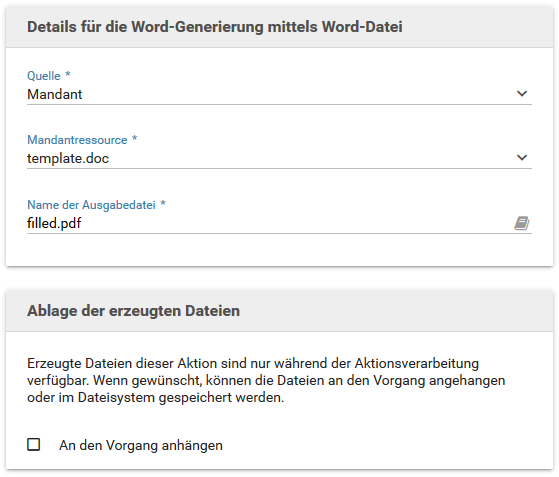
Task: Expand the Quelle dropdown chevron
Action: (x=522, y=94)
